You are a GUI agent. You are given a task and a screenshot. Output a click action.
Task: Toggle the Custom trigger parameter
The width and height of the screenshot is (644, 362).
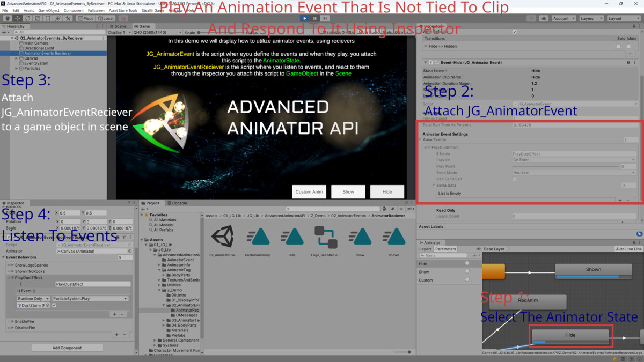point(467,280)
